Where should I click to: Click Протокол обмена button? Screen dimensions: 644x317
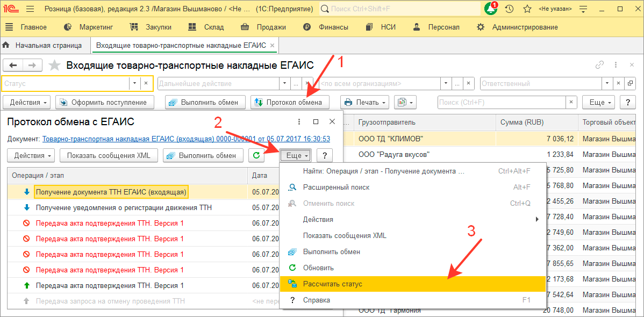tap(290, 102)
